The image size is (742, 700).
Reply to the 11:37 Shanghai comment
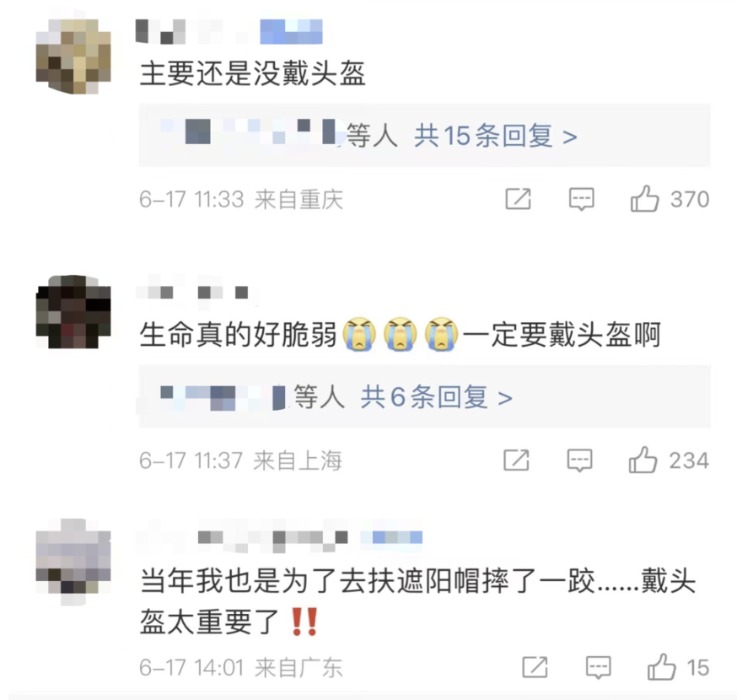pos(580,460)
